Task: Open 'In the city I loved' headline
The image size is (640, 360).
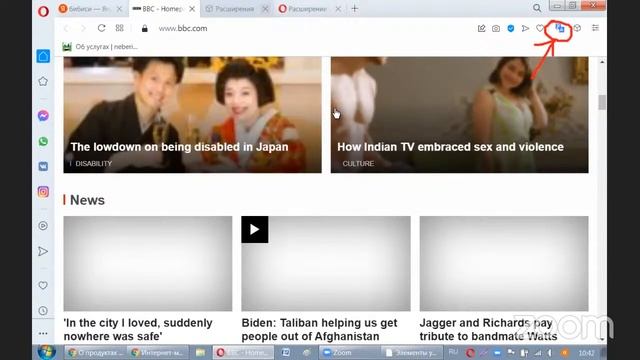Action: 138,329
